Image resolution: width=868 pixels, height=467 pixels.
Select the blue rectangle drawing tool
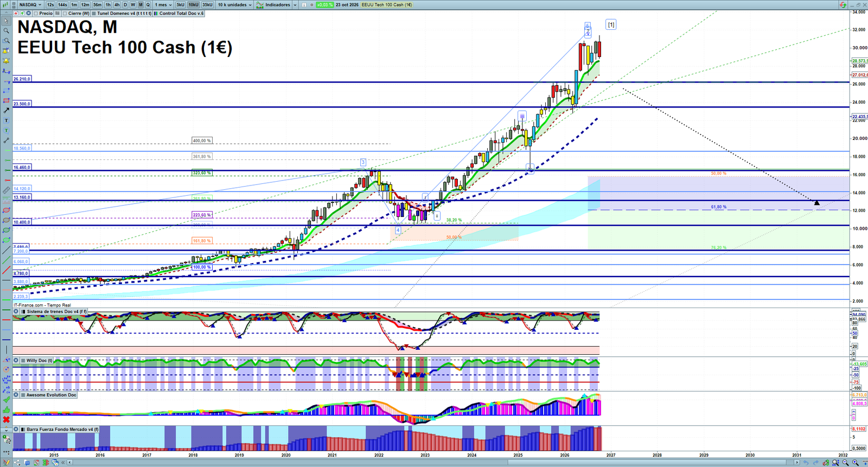click(x=7, y=89)
